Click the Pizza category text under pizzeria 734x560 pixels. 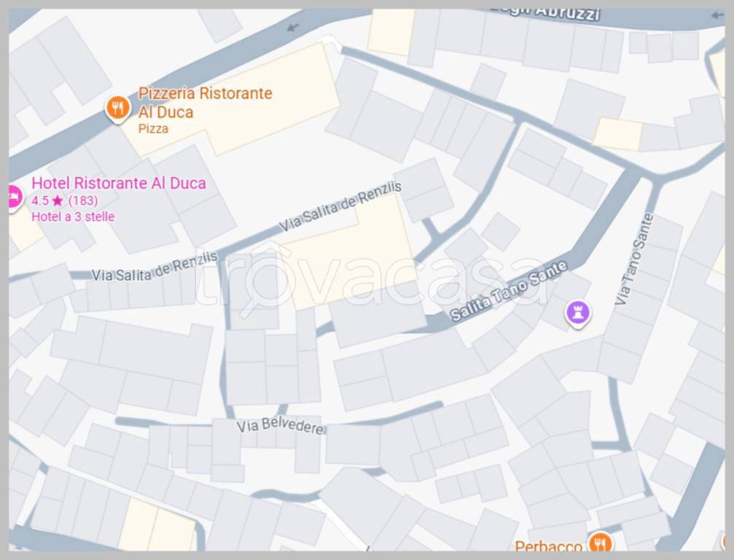click(x=153, y=129)
